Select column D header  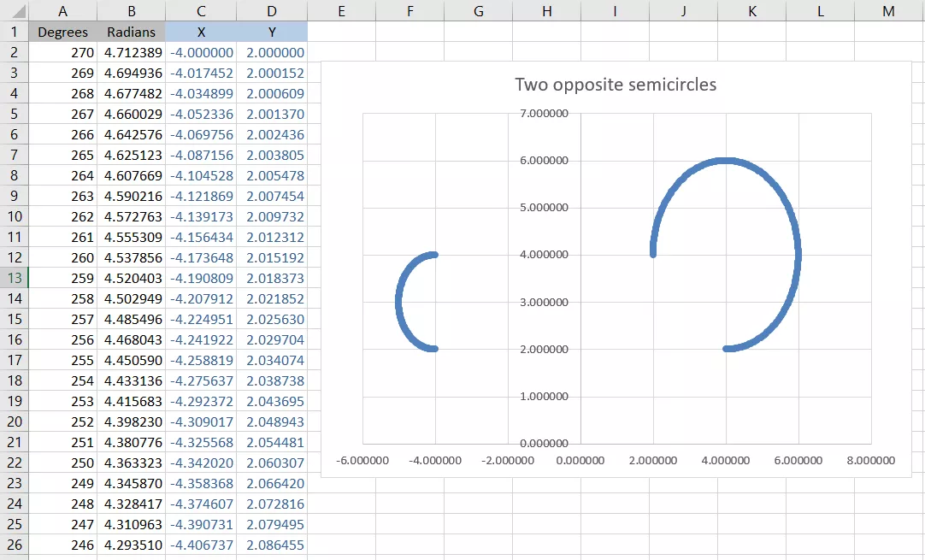[272, 10]
